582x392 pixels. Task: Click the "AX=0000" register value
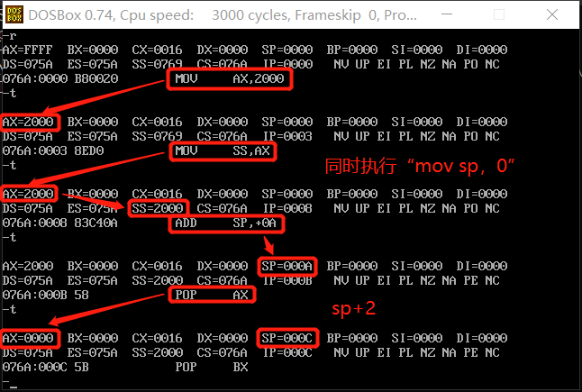[x=28, y=338]
